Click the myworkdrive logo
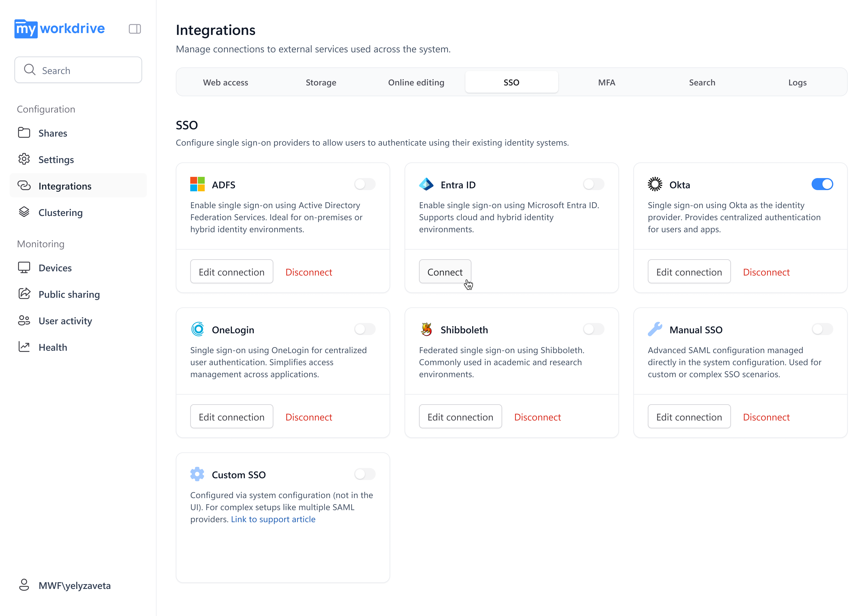 click(60, 29)
